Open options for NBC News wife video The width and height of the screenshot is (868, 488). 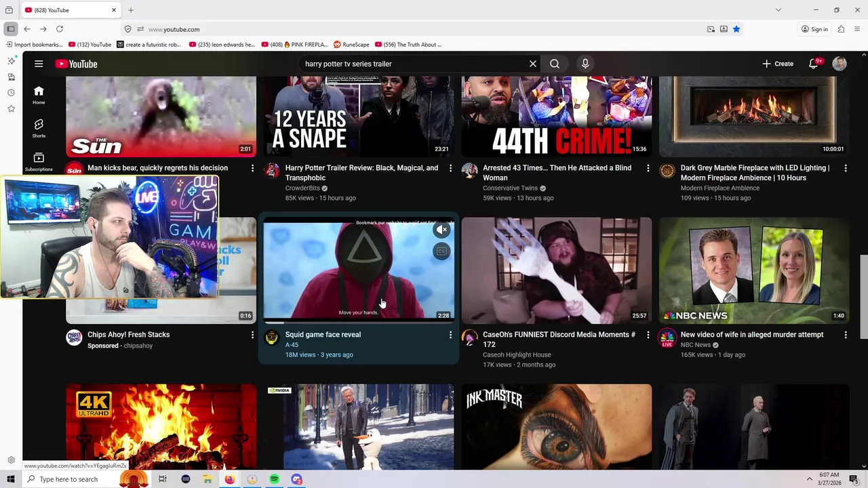[846, 335]
